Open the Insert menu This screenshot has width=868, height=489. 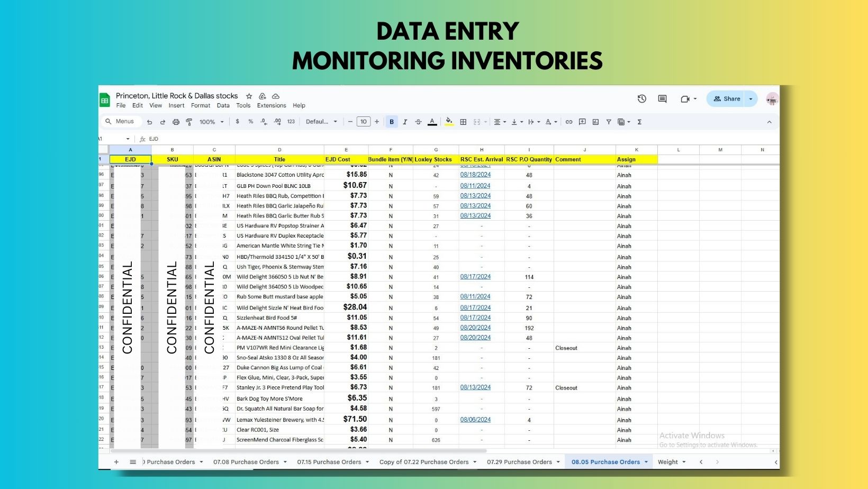coord(176,105)
